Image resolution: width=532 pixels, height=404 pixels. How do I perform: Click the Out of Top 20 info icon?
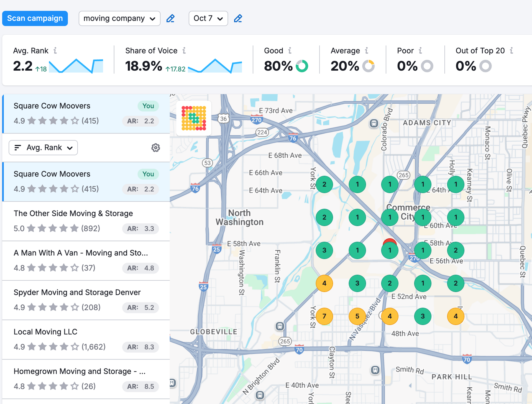511,50
